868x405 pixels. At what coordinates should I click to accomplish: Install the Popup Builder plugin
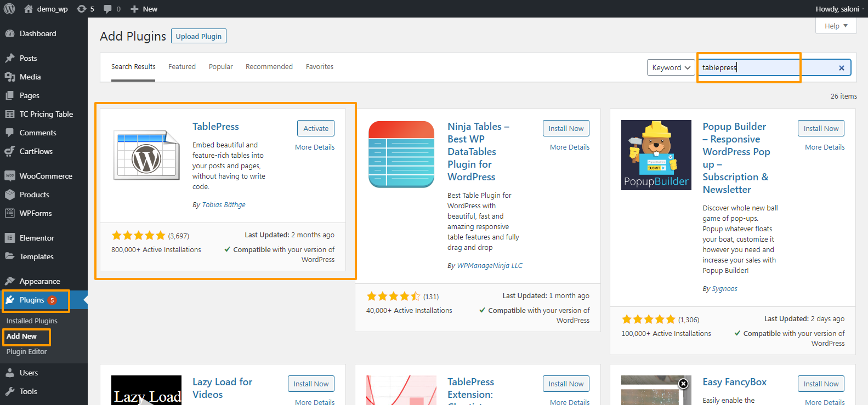[x=821, y=128]
